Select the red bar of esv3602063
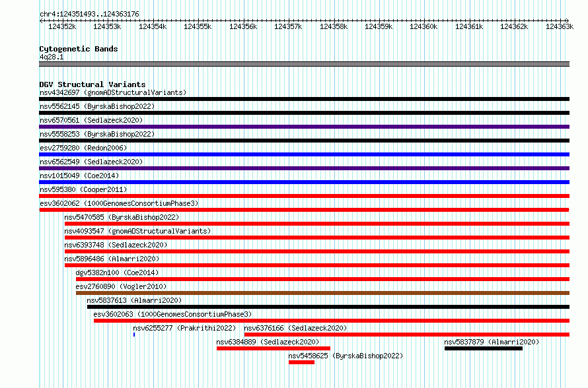Image resolution: width=588 pixels, height=388 pixels. click(332, 321)
